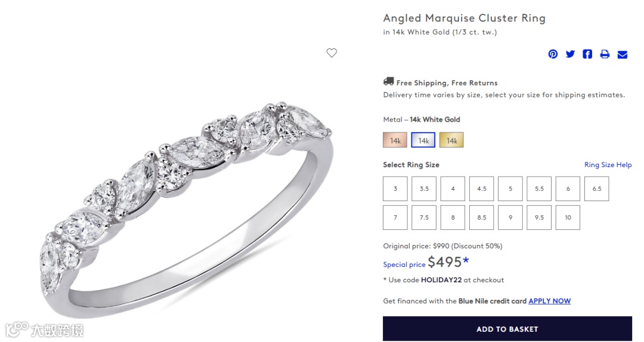This screenshot has height=342, width=644.
Task: Email this product via envelope icon
Action: pyautogui.click(x=622, y=54)
